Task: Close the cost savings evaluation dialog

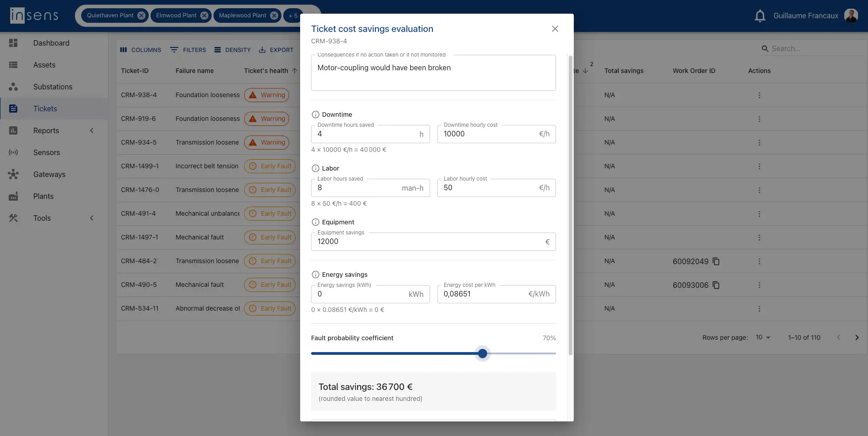Action: pos(555,29)
